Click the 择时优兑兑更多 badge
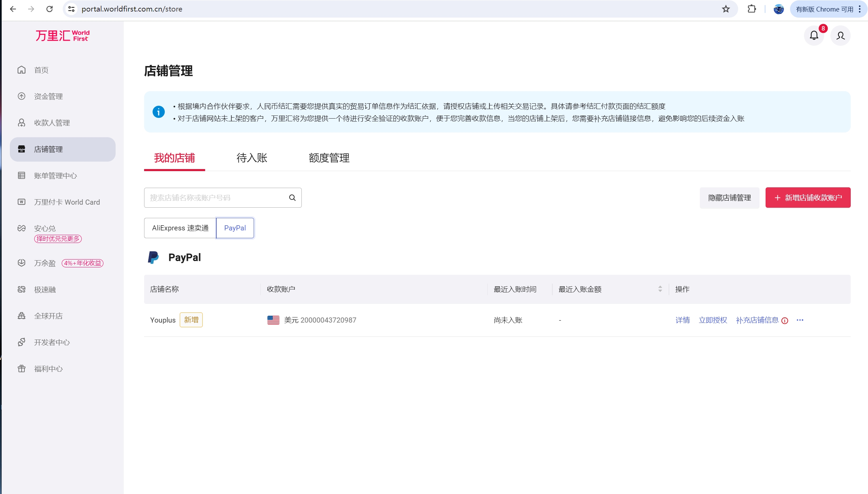868x494 pixels. coord(58,239)
